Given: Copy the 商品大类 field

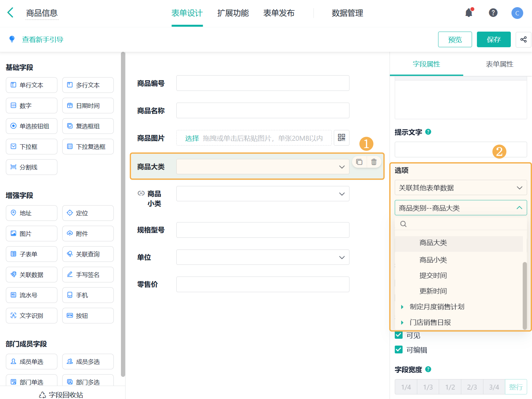Looking at the screenshot, I should pyautogui.click(x=359, y=162).
